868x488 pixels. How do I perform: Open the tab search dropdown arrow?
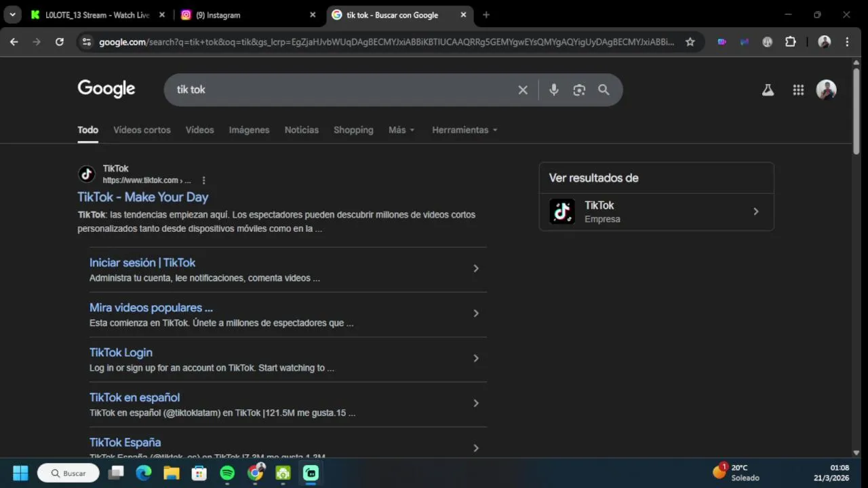point(12,15)
